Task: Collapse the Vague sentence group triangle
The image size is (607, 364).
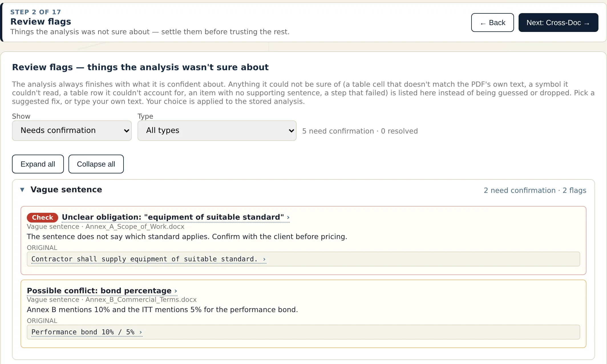Action: 22,190
